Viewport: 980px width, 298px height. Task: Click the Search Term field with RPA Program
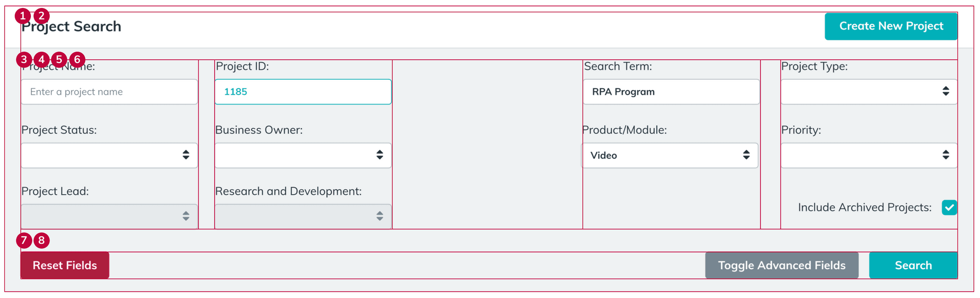tap(671, 92)
